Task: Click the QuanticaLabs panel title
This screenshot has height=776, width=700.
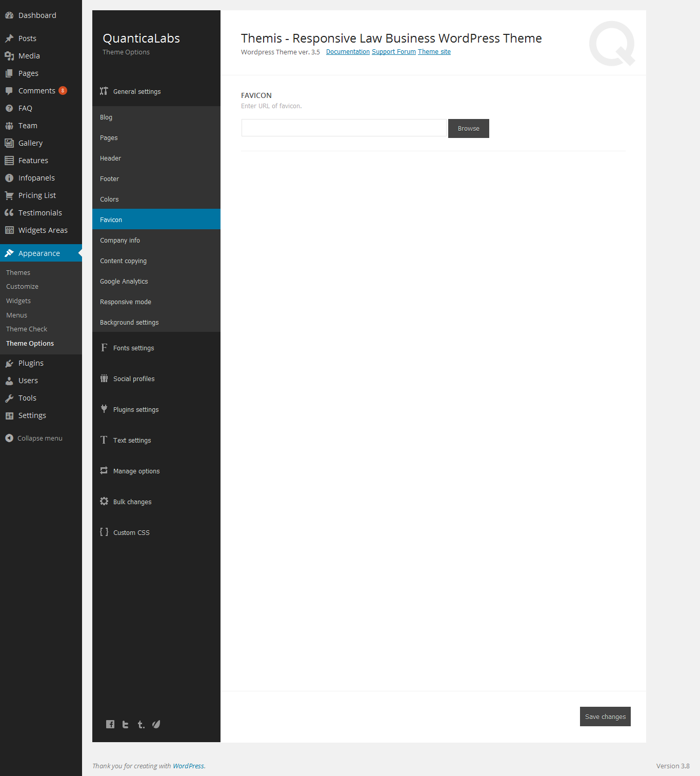Action: click(x=141, y=38)
